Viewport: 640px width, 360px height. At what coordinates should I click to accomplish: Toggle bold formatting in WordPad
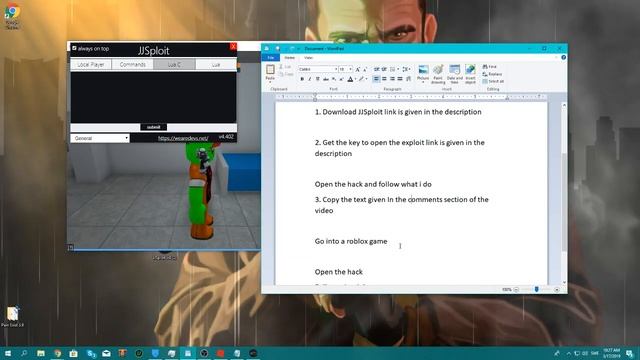pyautogui.click(x=302, y=79)
